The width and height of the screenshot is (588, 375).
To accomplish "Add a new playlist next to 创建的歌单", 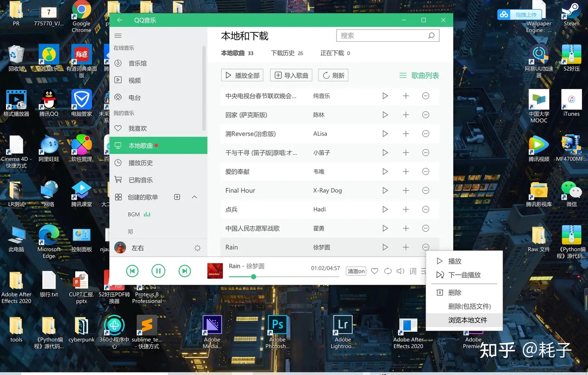I will tap(177, 197).
